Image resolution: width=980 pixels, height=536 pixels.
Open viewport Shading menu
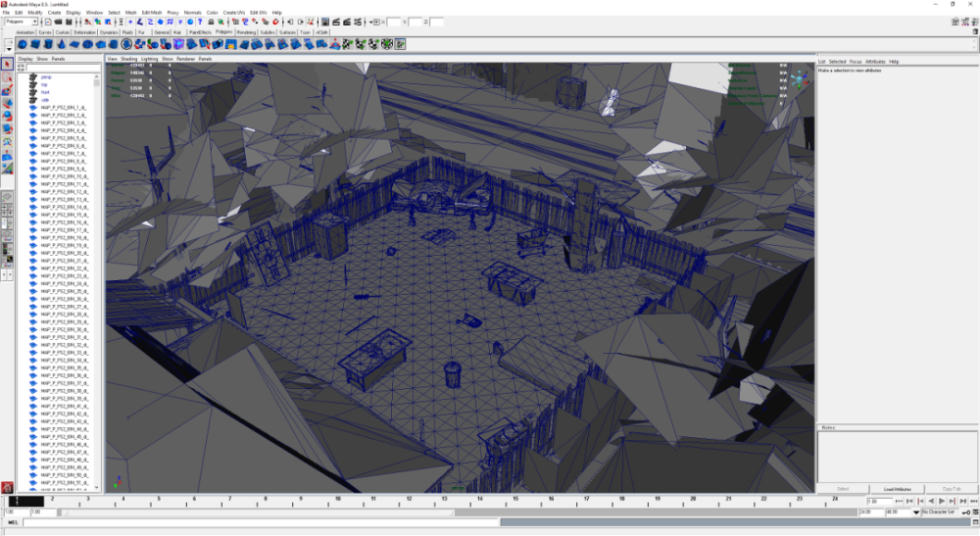(x=128, y=59)
